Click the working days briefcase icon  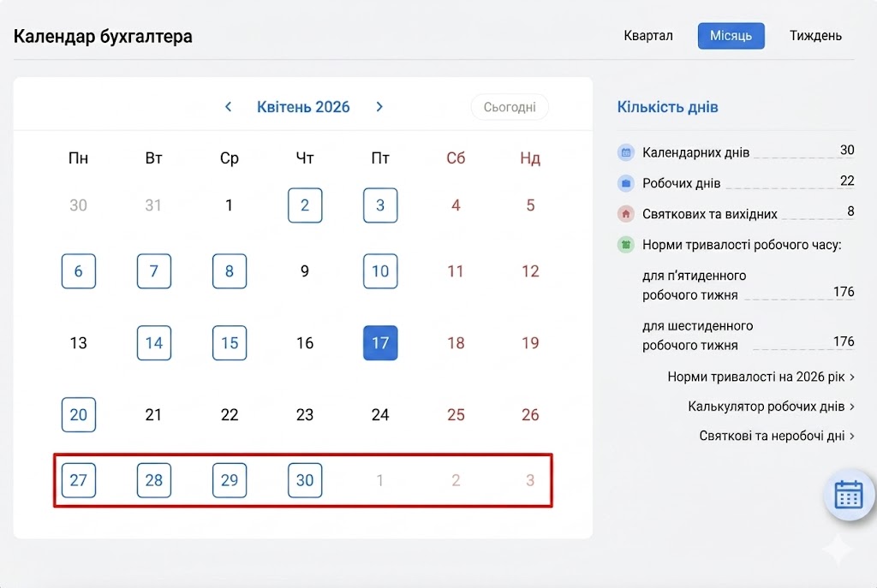[626, 183]
